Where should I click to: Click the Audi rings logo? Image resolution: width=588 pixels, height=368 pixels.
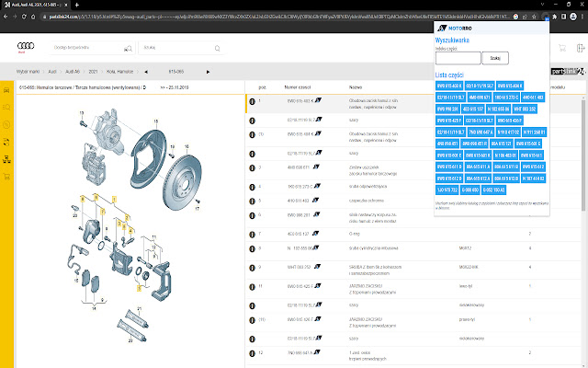[x=26, y=46]
